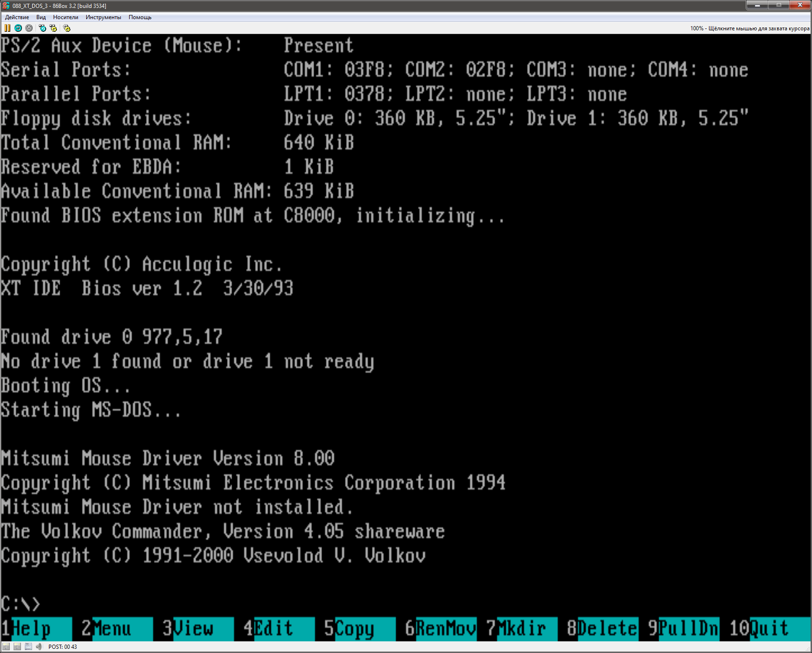This screenshot has width=812, height=653.
Task: Pause the emulation using the pause icon
Action: pos(7,28)
